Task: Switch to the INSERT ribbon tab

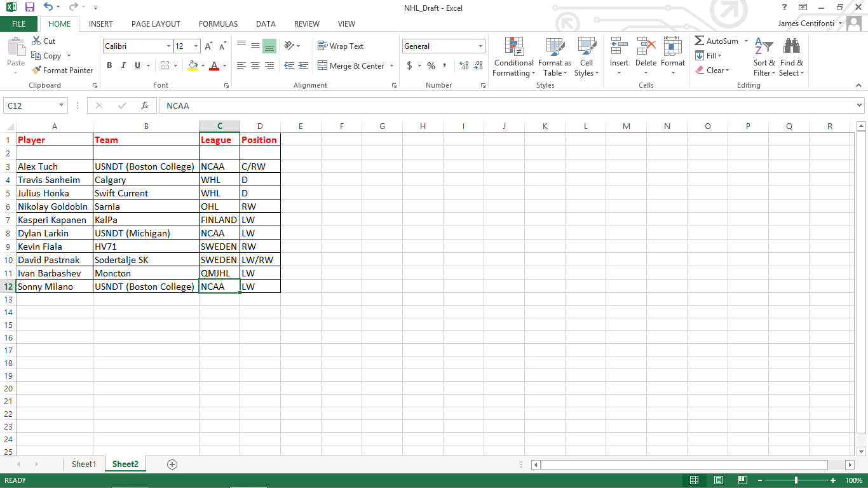Action: (101, 24)
